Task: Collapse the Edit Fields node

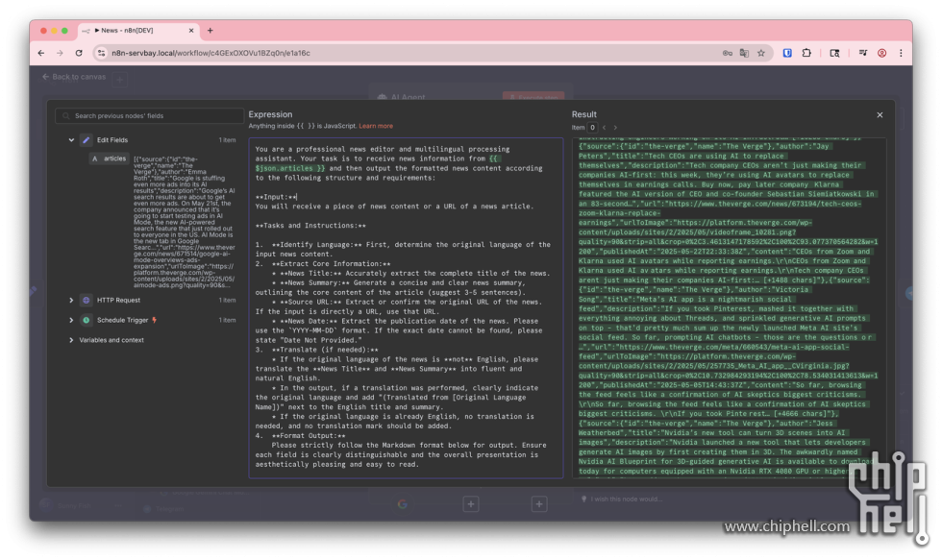Action: tap(71, 140)
